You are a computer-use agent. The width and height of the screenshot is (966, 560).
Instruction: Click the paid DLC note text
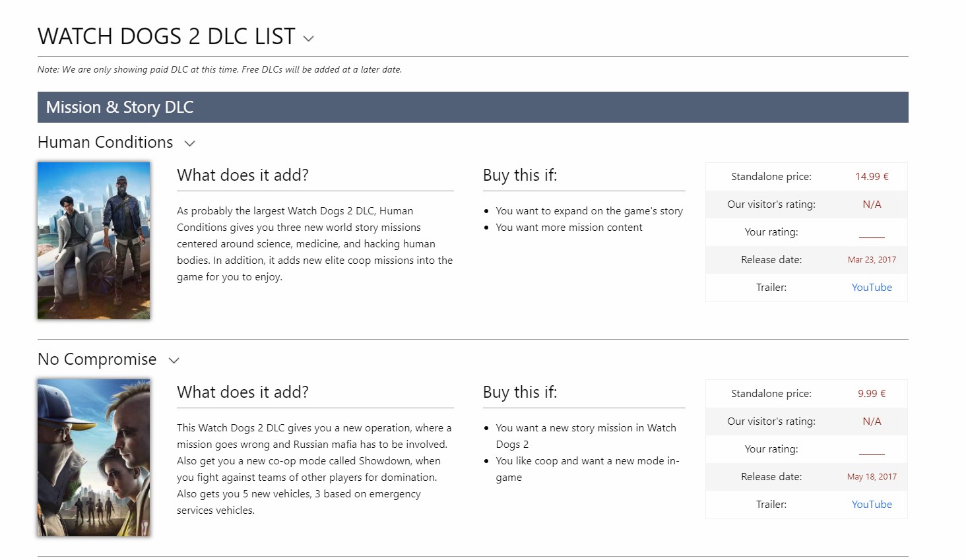(x=220, y=69)
